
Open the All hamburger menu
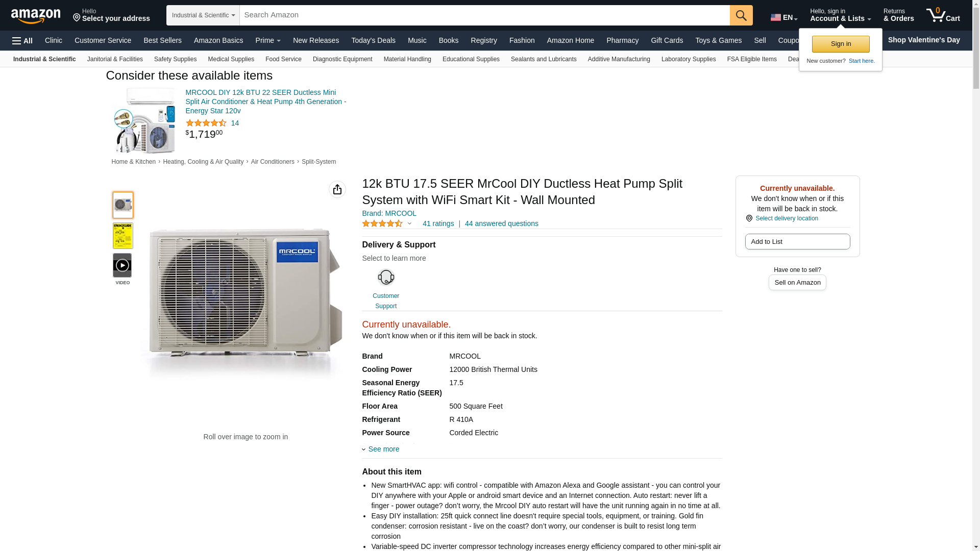(x=22, y=40)
